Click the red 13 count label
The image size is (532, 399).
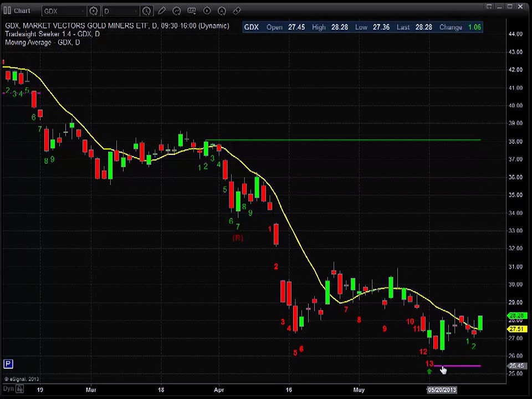pos(429,364)
